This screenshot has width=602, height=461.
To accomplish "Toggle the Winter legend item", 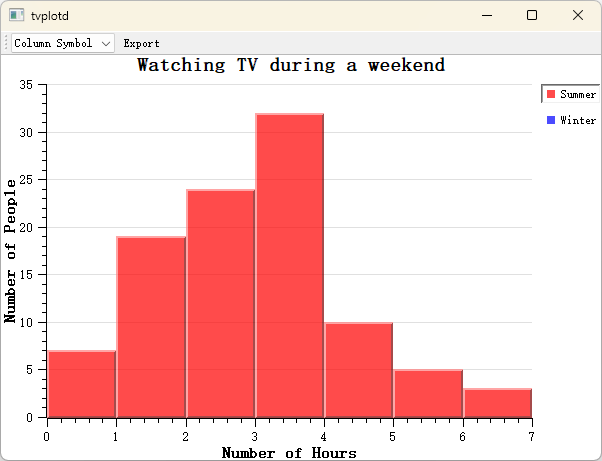I will pos(571,120).
